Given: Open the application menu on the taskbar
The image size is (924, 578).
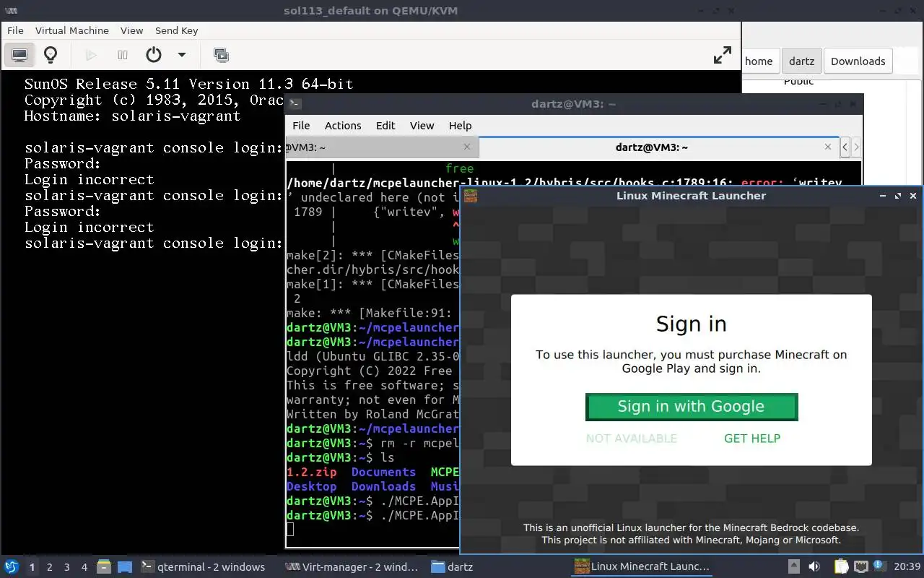Looking at the screenshot, I should click(11, 566).
